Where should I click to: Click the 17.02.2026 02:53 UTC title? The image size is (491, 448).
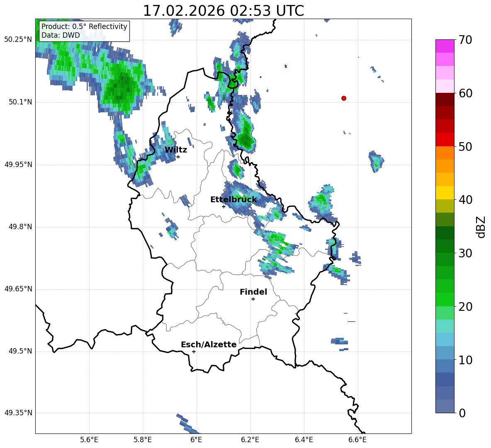pyautogui.click(x=223, y=11)
